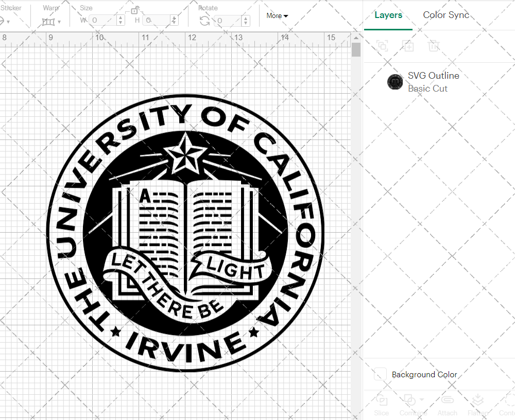This screenshot has width=515, height=420.
Task: Duplicate the selected layer with the plus icon
Action: pyautogui.click(x=408, y=46)
